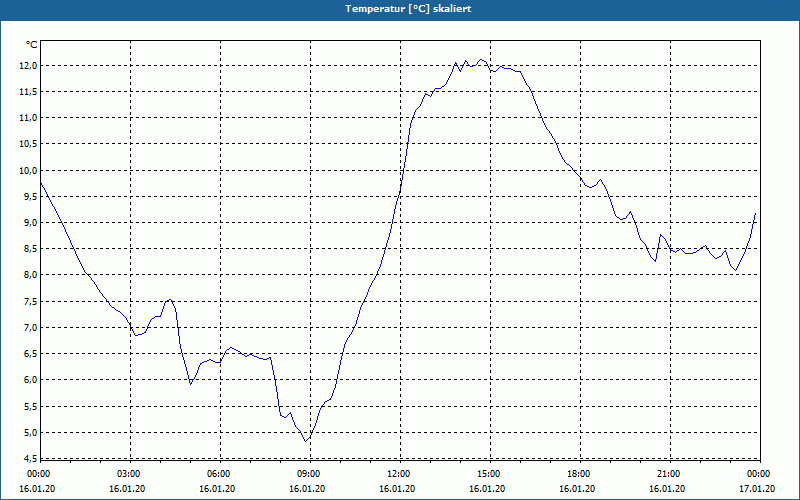Click the 10,5 y-axis value
The height and width of the screenshot is (500, 800).
[29, 144]
